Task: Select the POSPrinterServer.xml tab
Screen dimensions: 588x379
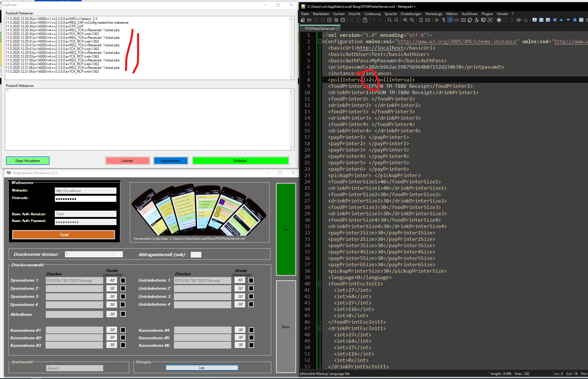Action: [319, 28]
